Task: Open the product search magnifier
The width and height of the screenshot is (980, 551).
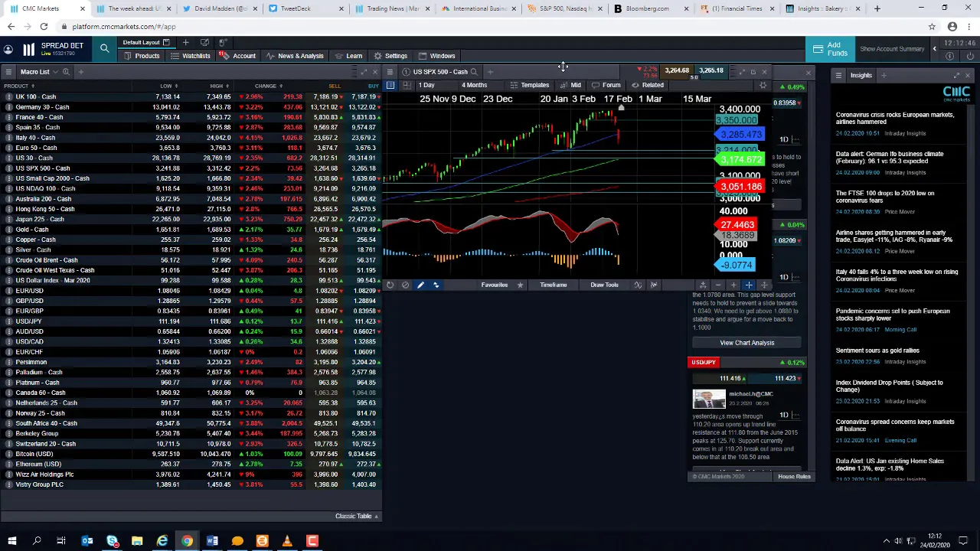Action: (104, 49)
